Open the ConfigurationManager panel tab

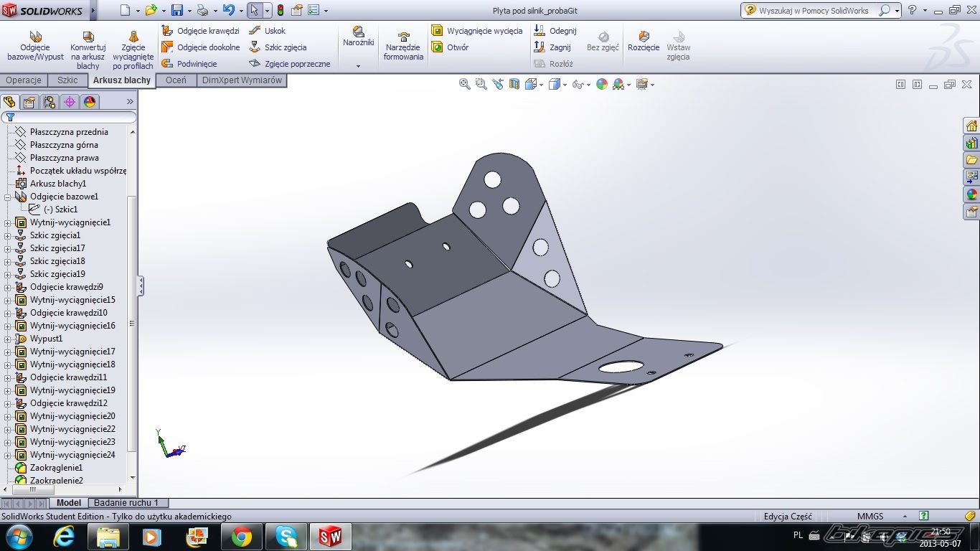50,102
